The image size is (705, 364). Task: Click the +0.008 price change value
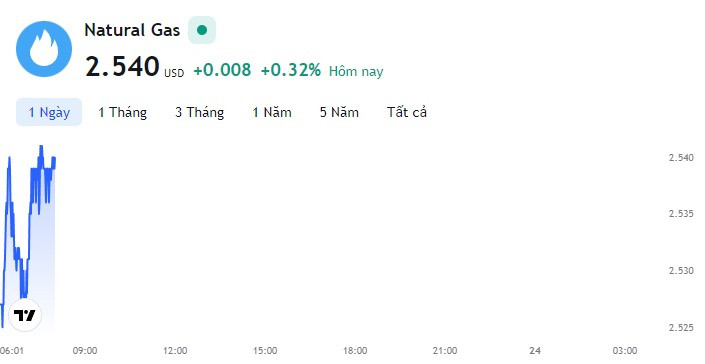[x=222, y=70]
